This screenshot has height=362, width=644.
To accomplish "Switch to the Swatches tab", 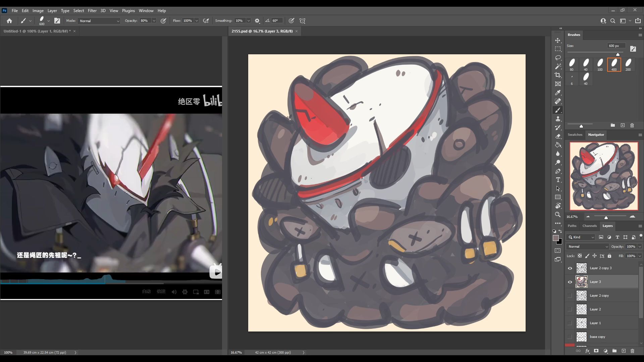I will click(x=575, y=135).
